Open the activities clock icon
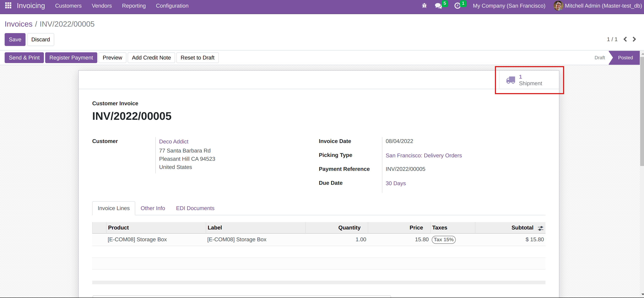Image resolution: width=644 pixels, height=298 pixels. click(457, 6)
